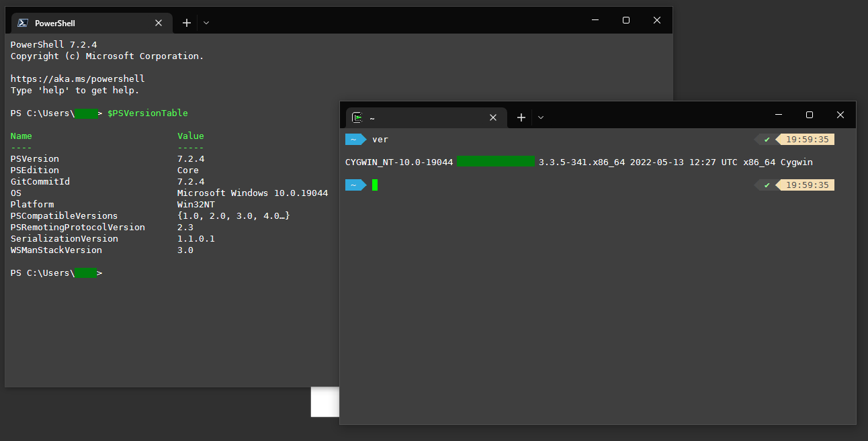This screenshot has height=441, width=868.
Task: Maximize the PowerShell window
Action: pyautogui.click(x=626, y=20)
